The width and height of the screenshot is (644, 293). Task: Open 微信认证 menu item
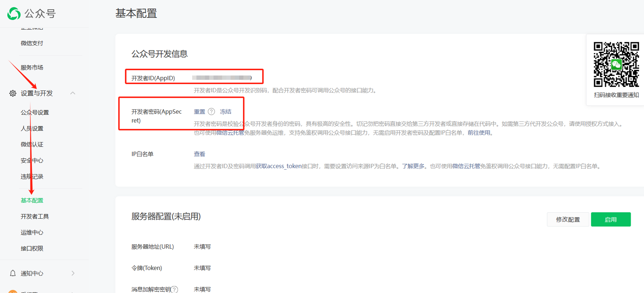pos(32,144)
